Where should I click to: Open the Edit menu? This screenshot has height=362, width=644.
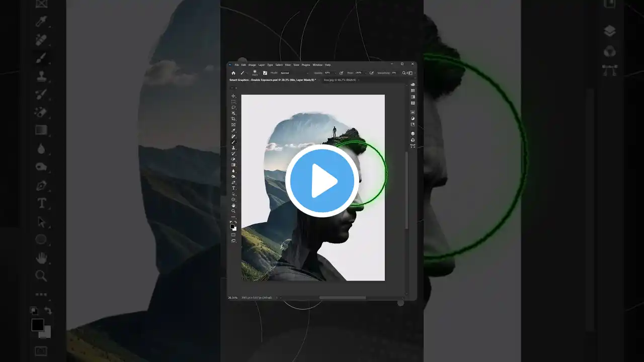pos(244,65)
